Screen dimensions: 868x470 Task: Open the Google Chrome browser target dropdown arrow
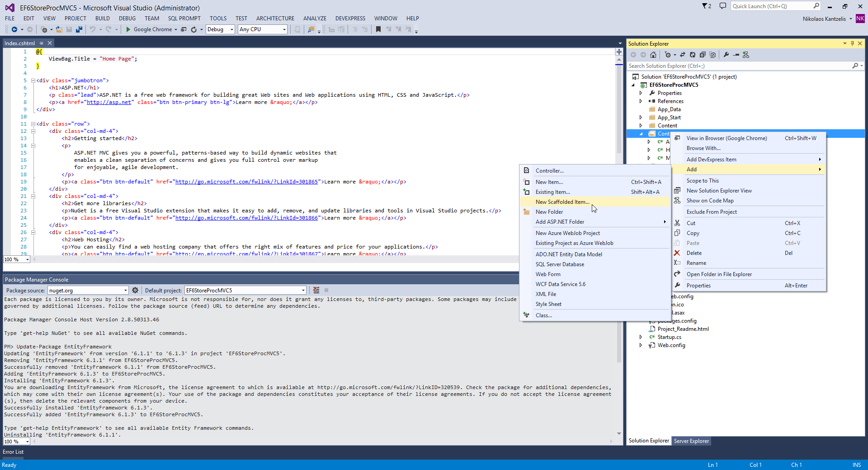click(x=176, y=29)
